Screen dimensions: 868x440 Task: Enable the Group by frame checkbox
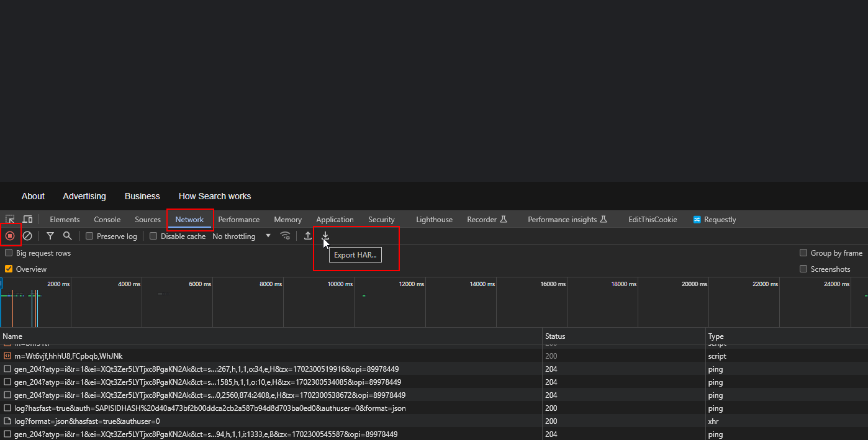803,253
